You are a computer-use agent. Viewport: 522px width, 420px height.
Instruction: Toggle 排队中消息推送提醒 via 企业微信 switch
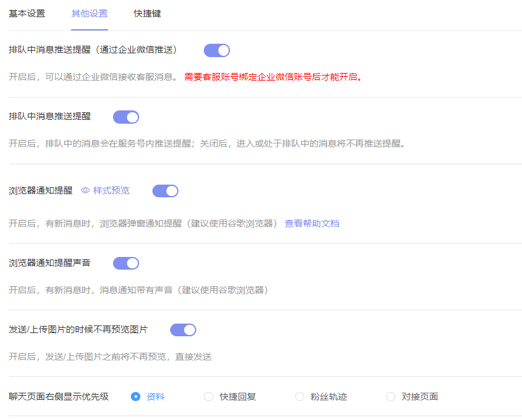pyautogui.click(x=217, y=51)
